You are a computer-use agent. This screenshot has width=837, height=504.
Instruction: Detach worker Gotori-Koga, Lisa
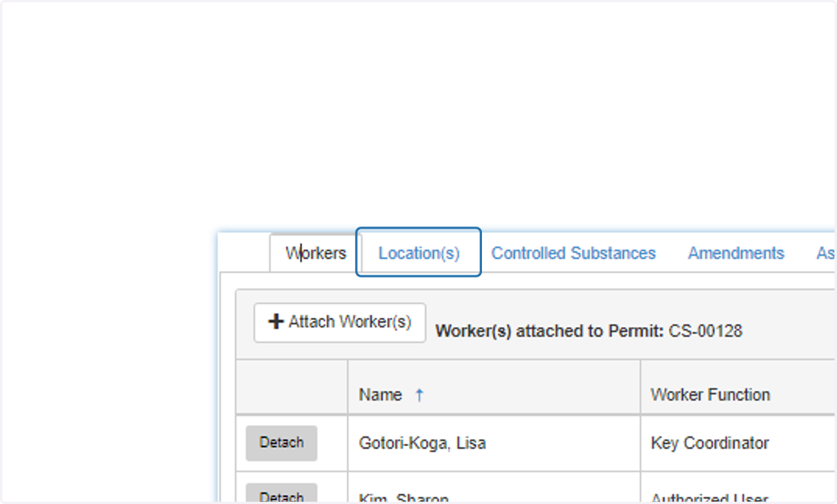(x=281, y=443)
